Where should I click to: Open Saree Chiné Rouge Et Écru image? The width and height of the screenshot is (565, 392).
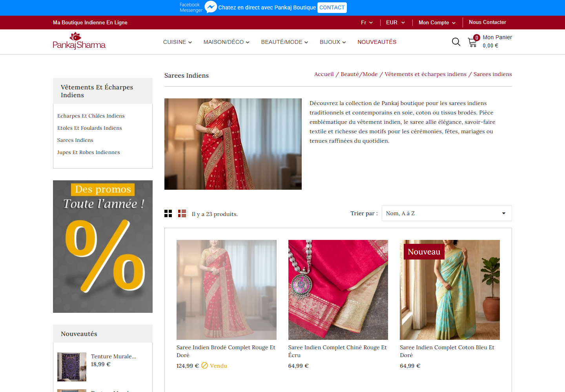pos(338,290)
